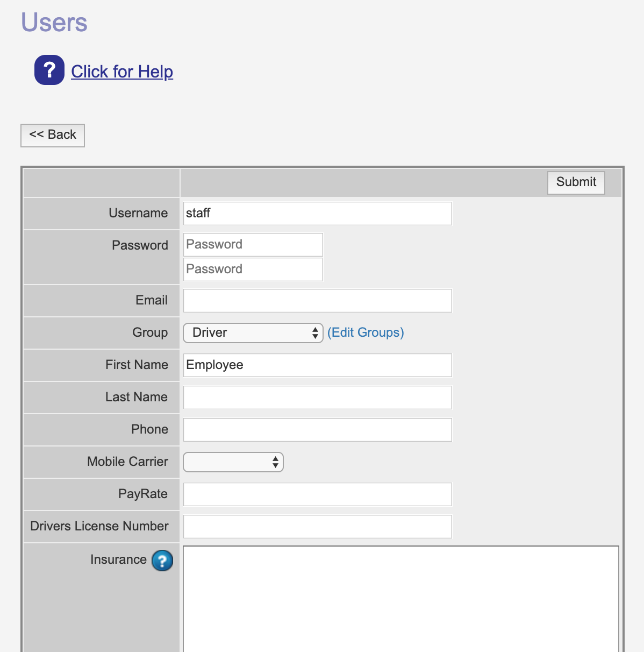Click the Submit button
Image resolution: width=644 pixels, height=652 pixels.
coord(576,182)
